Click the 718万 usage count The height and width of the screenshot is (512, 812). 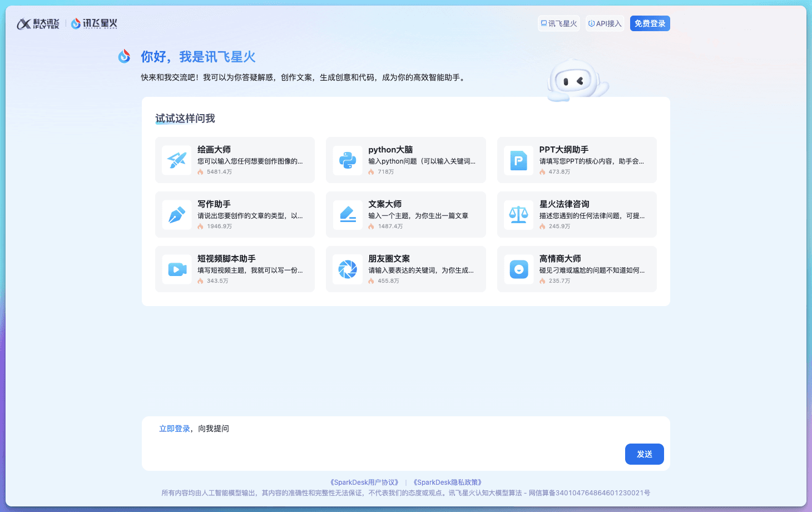[x=386, y=172]
